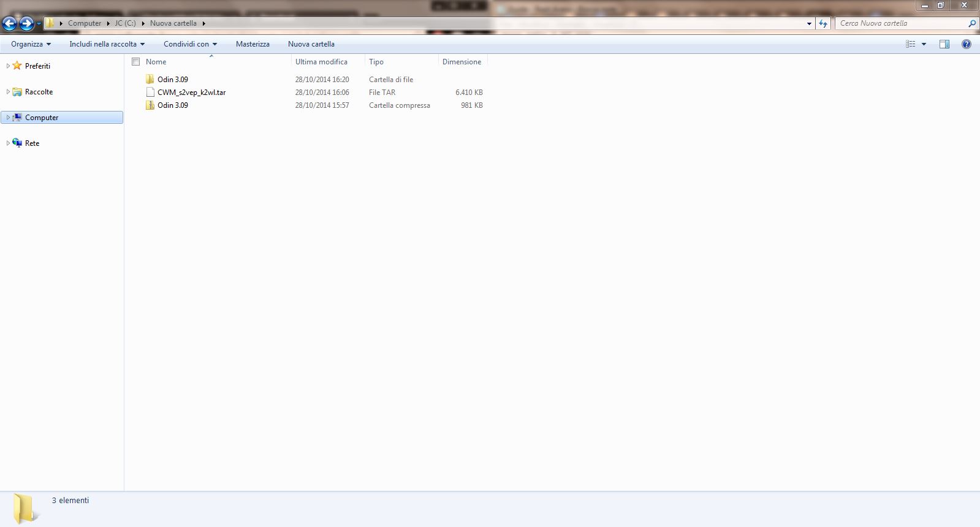Viewport: 980px width, 527px height.
Task: Open the Organizza menu
Action: tap(31, 44)
